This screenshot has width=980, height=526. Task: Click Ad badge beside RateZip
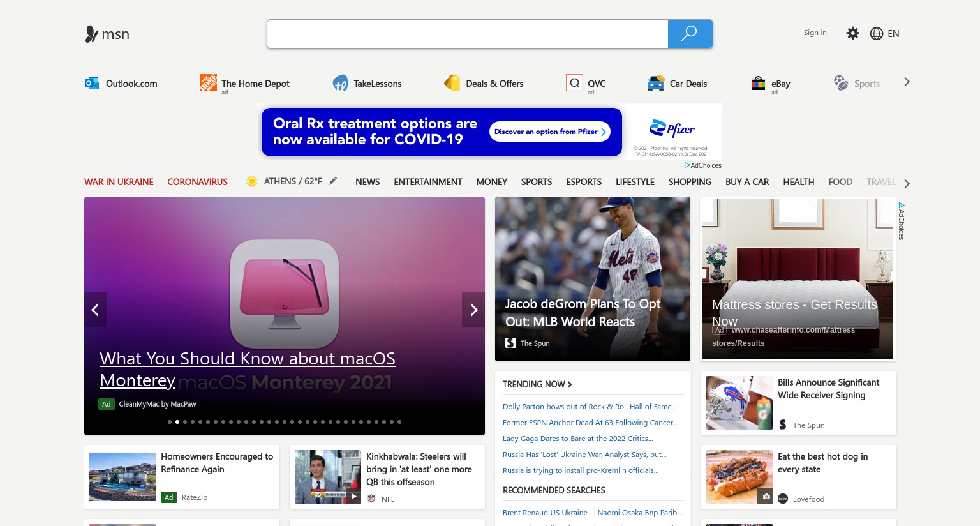pos(168,497)
